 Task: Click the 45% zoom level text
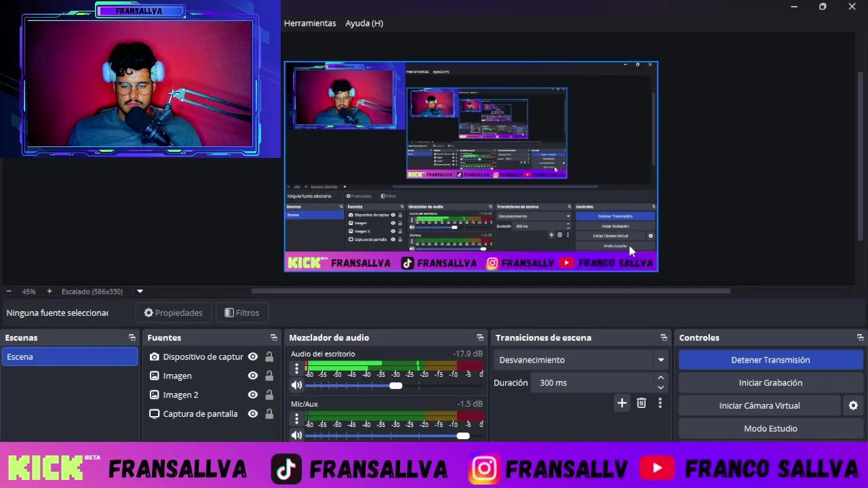[x=28, y=291]
